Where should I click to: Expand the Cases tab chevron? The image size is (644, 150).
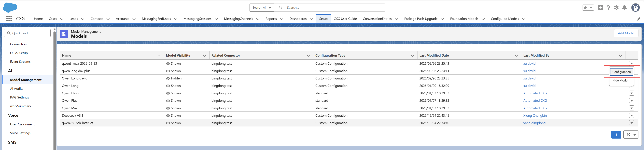pos(62,19)
